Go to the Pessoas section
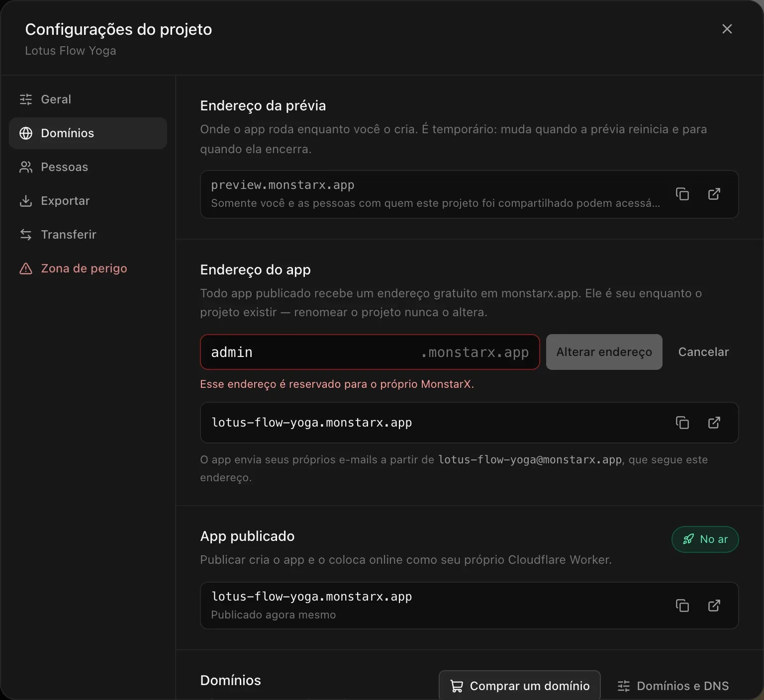 (x=88, y=167)
